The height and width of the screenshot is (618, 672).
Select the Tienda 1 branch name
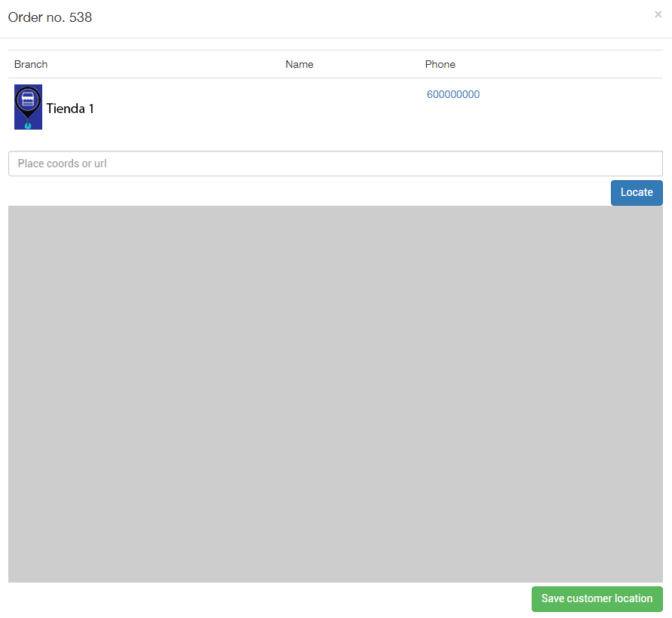coord(70,109)
